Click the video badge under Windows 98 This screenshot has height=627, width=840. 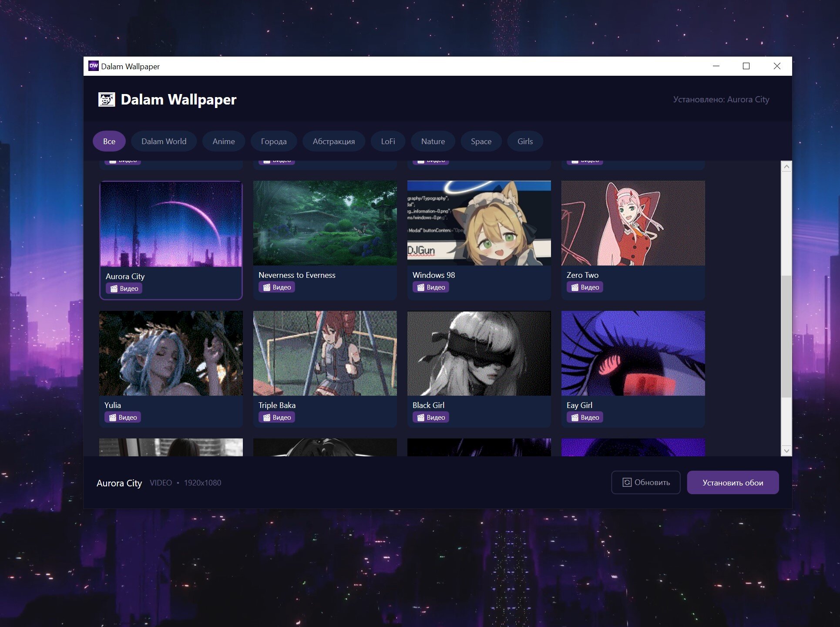click(431, 287)
